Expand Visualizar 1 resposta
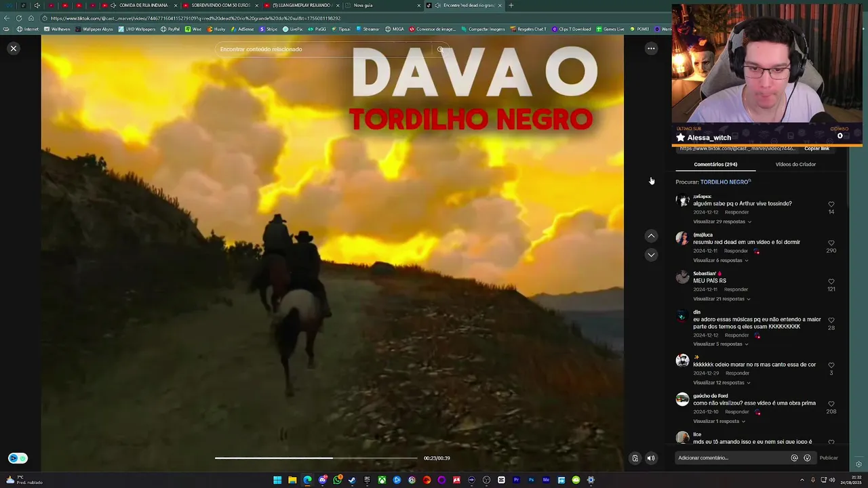 tap(719, 422)
